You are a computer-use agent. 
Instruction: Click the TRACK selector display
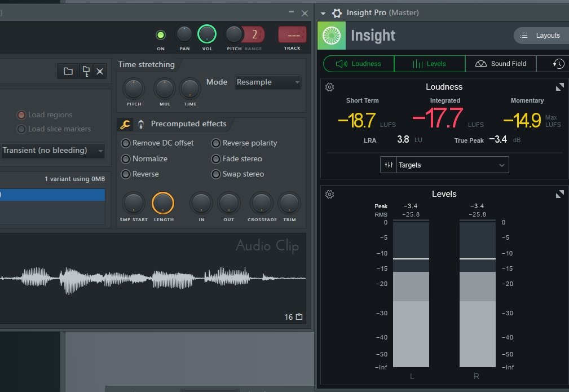tap(292, 35)
